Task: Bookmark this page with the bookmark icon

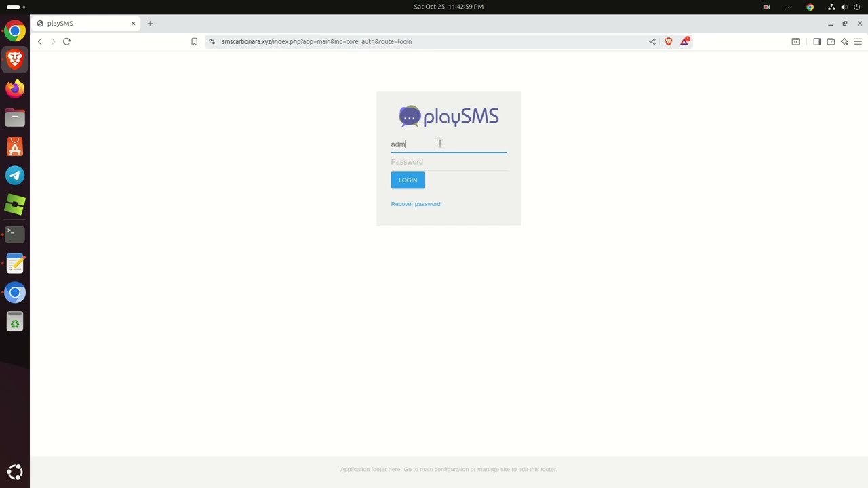Action: tap(194, 41)
